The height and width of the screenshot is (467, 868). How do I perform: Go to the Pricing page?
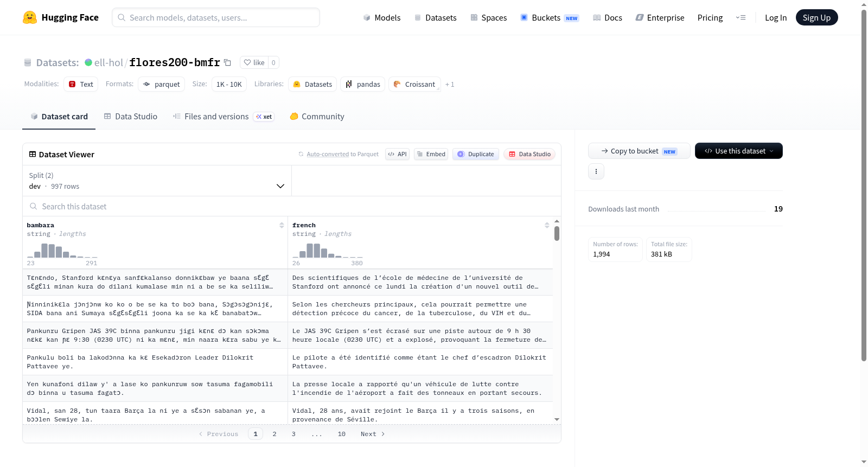pos(710,17)
